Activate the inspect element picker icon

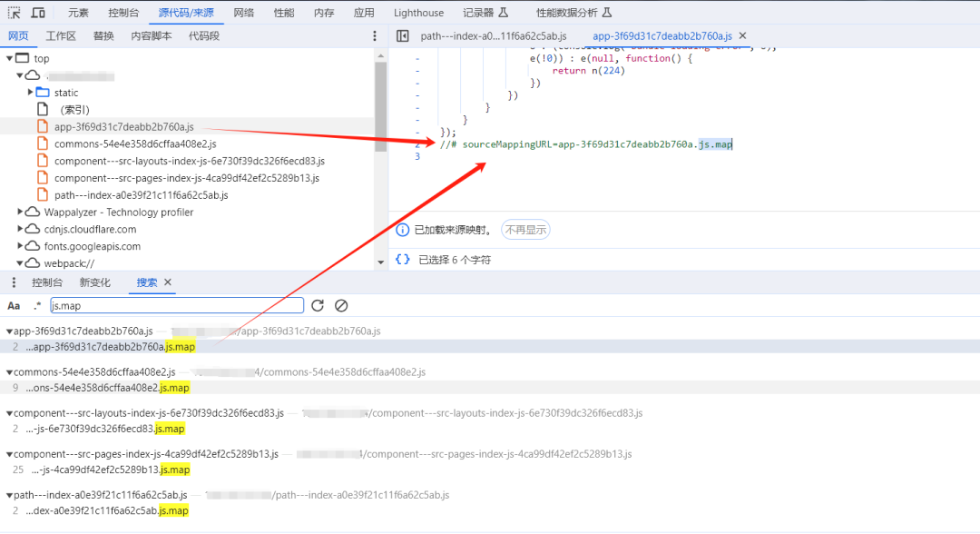pos(14,13)
